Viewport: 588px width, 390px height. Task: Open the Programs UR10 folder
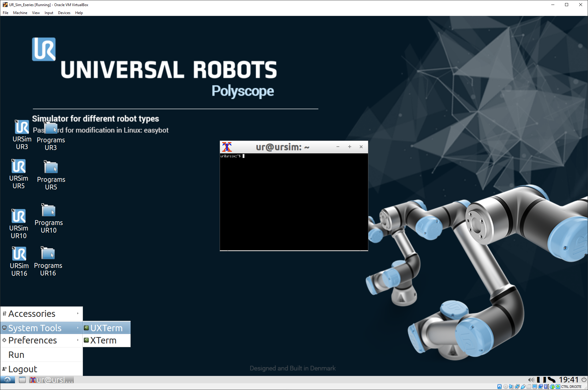(49, 211)
